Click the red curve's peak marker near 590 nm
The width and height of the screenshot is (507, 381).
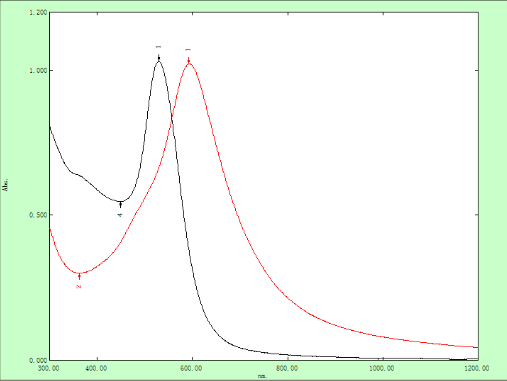coord(188,61)
